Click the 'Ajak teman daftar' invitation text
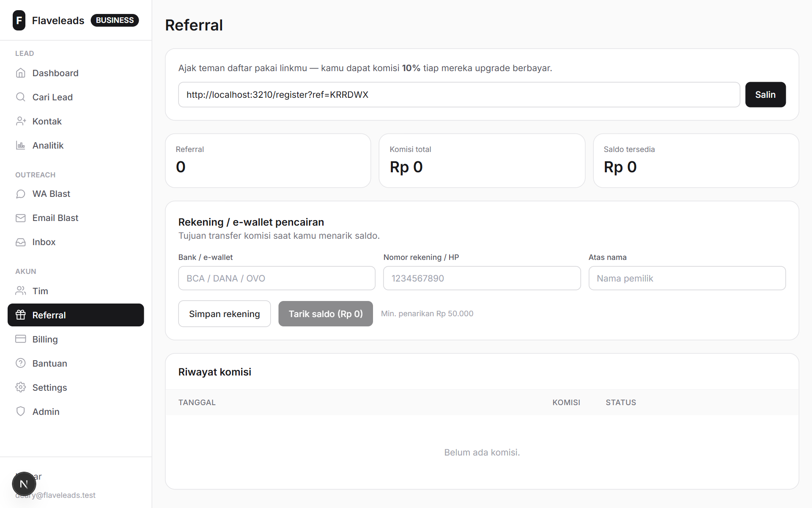The height and width of the screenshot is (508, 812). [x=365, y=68]
